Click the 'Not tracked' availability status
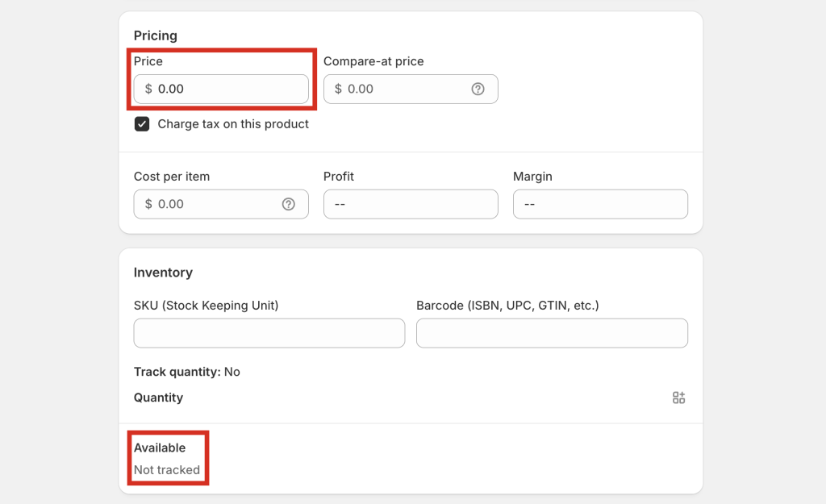Screen dimensions: 826x504 coord(167,470)
